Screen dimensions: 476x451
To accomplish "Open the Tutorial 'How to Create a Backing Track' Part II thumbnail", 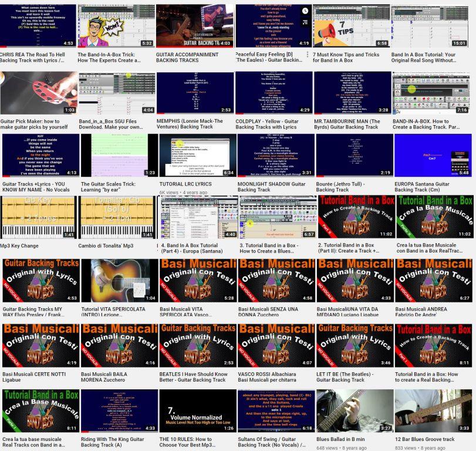I will [356, 217].
